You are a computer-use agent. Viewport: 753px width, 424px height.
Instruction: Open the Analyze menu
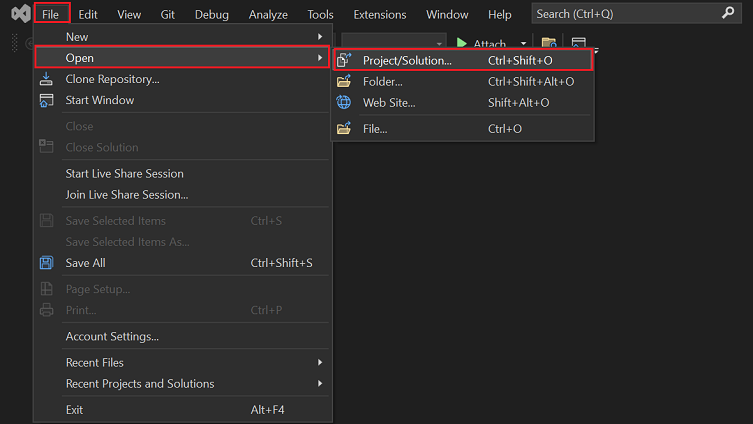tap(268, 14)
